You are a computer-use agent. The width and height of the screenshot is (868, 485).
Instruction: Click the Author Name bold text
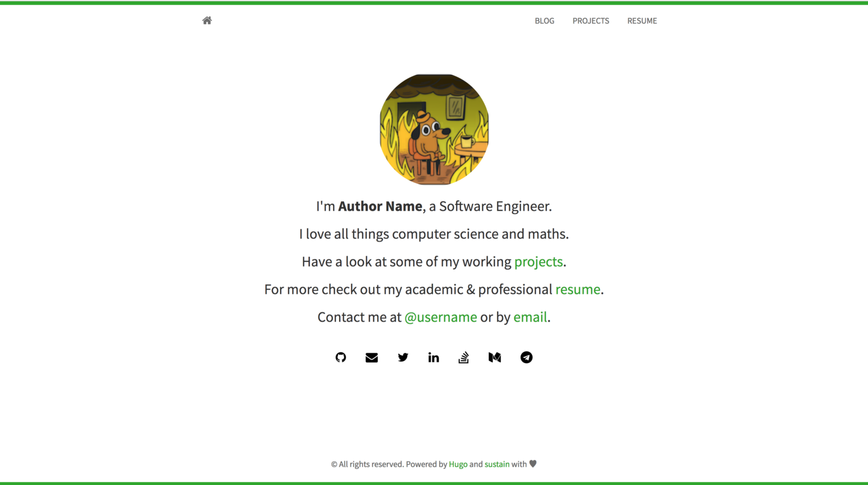380,206
